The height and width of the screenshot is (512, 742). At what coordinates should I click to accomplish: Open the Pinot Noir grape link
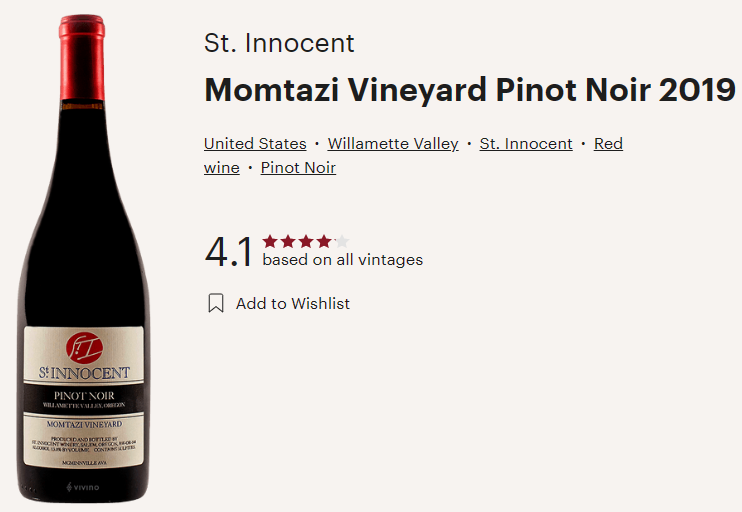298,168
